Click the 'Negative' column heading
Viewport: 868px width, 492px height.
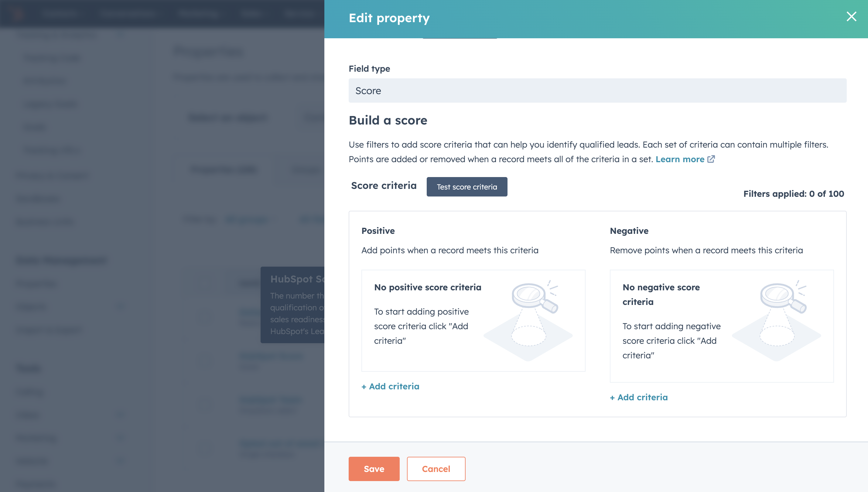pyautogui.click(x=629, y=231)
